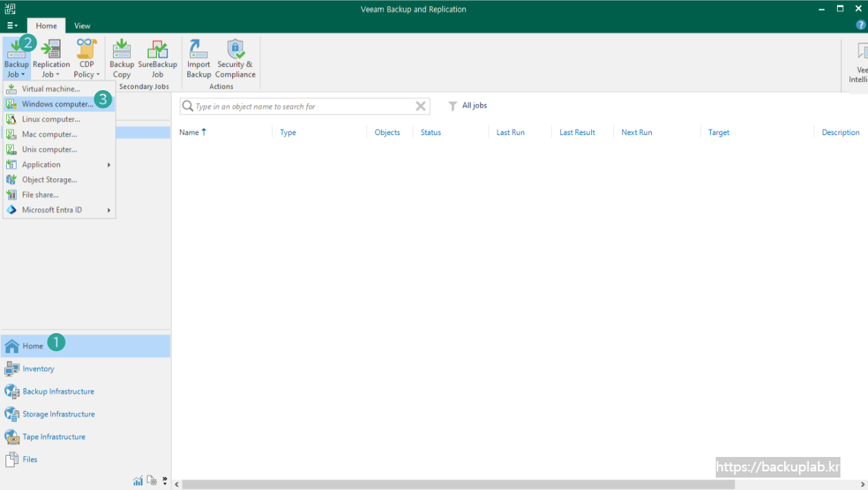The height and width of the screenshot is (490, 868).
Task: Select Linux computer... from the menu
Action: pyautogui.click(x=59, y=119)
